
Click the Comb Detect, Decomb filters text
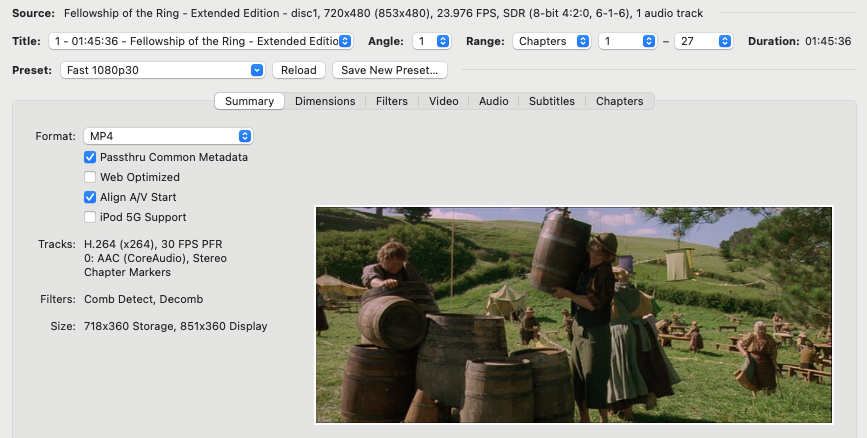click(x=143, y=299)
